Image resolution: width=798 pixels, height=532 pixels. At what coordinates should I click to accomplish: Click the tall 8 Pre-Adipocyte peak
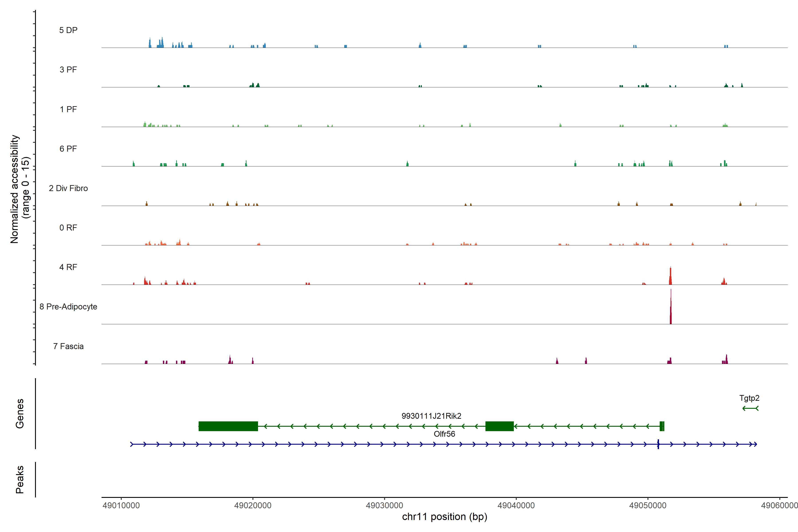(x=670, y=311)
